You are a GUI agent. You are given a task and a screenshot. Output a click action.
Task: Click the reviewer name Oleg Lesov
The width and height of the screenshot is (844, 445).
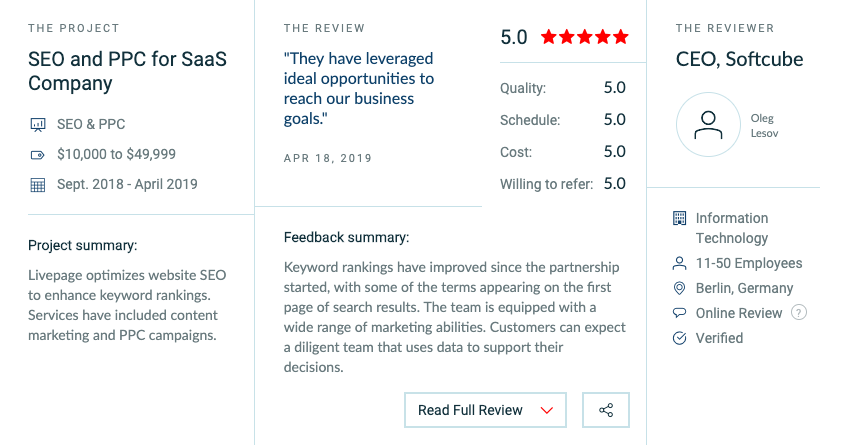click(x=764, y=125)
